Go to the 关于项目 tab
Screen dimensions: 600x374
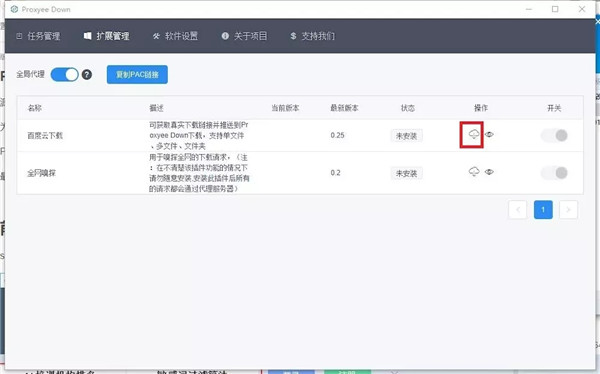pos(244,36)
